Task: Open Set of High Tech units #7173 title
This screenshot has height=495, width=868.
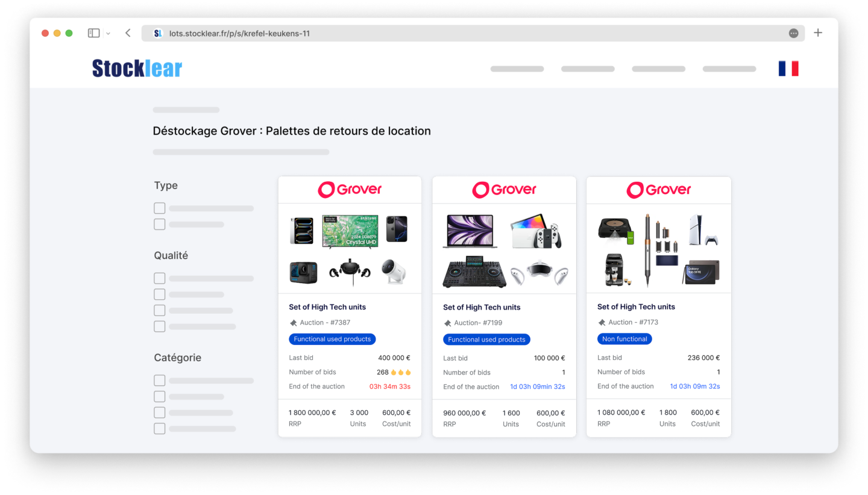Action: (x=636, y=307)
